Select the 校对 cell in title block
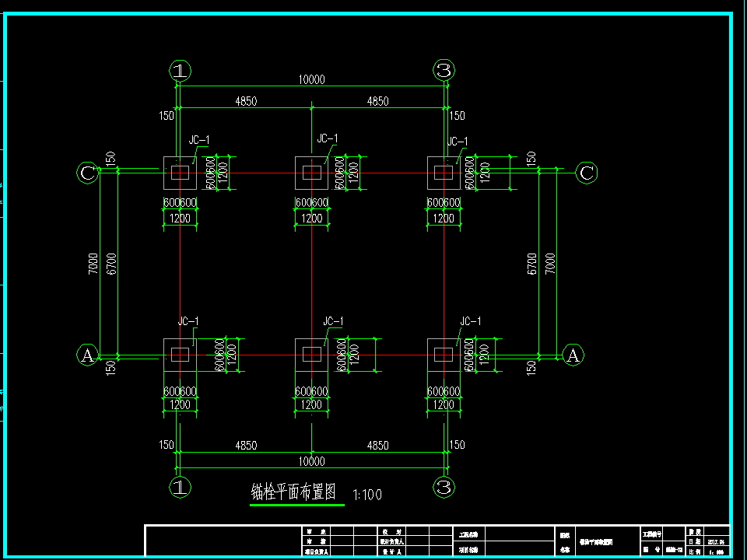This screenshot has height=560, width=747. (391, 531)
